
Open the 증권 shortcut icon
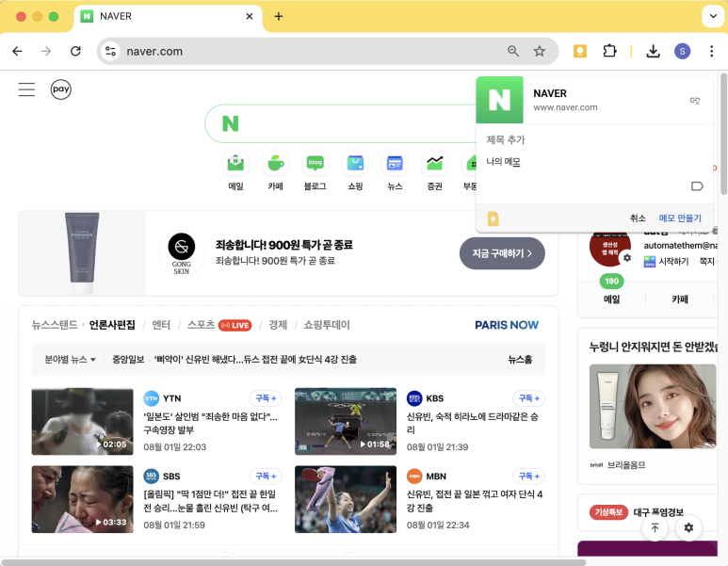click(434, 164)
